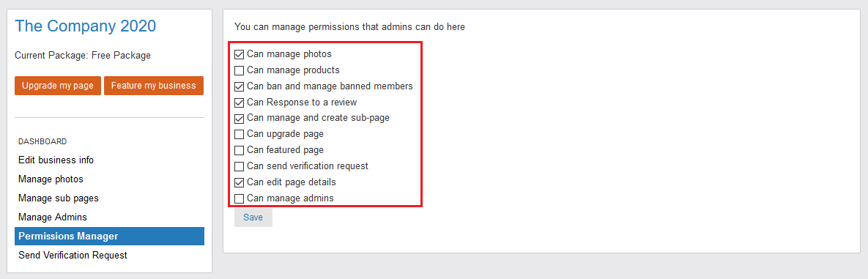The image size is (868, 279).
Task: Toggle Can ban and manage banned members
Action: point(239,86)
